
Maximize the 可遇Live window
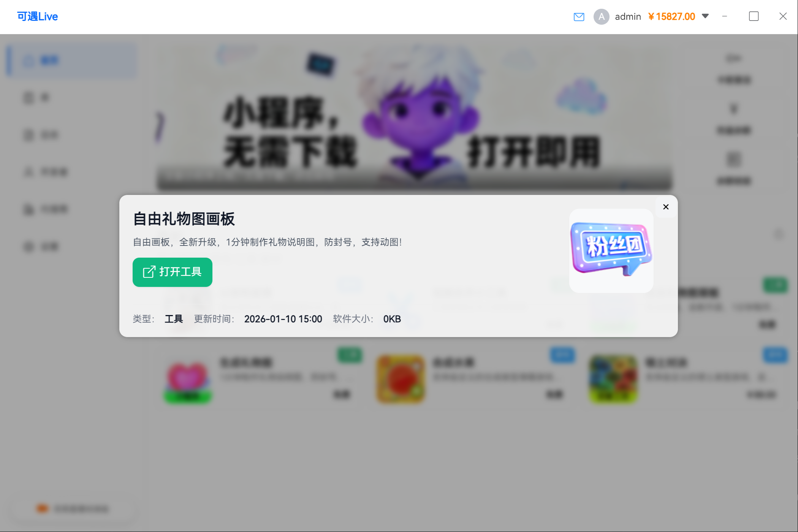[x=754, y=16]
